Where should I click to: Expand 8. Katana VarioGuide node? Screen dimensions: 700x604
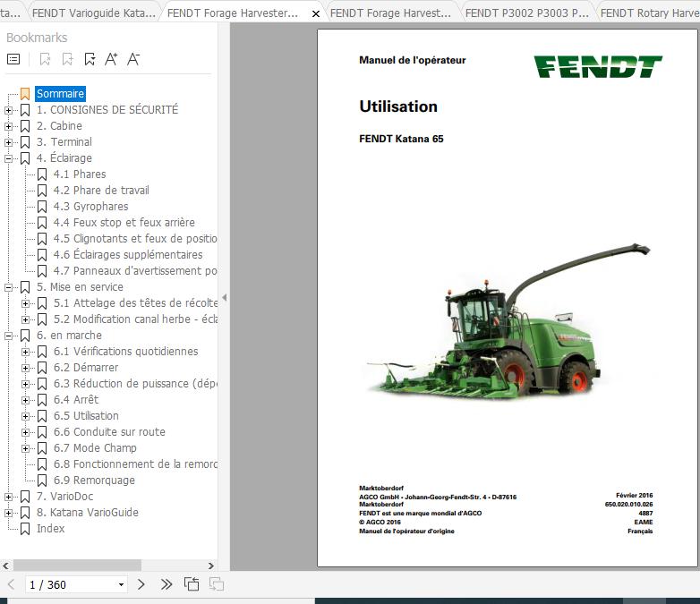coord(8,513)
